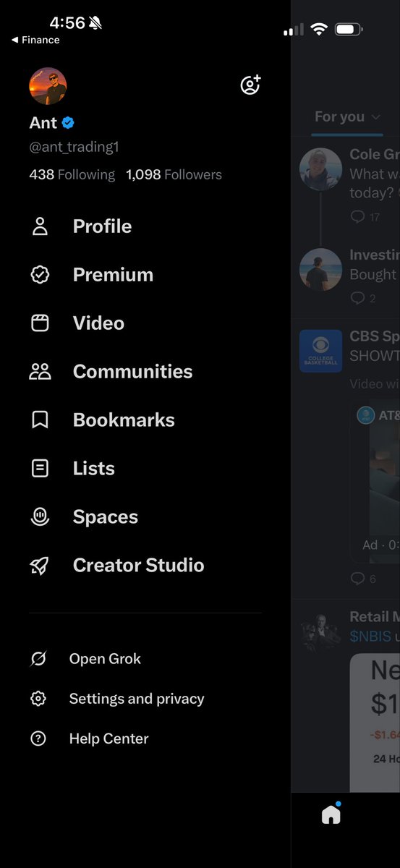
Task: Tap the $NBIS cashtag link
Action: 370,637
